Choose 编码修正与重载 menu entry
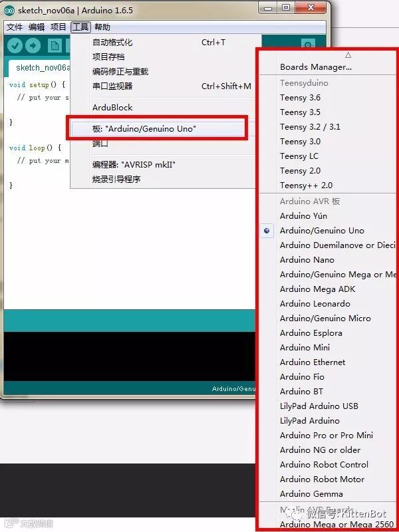Image resolution: width=399 pixels, height=532 pixels. click(166, 72)
